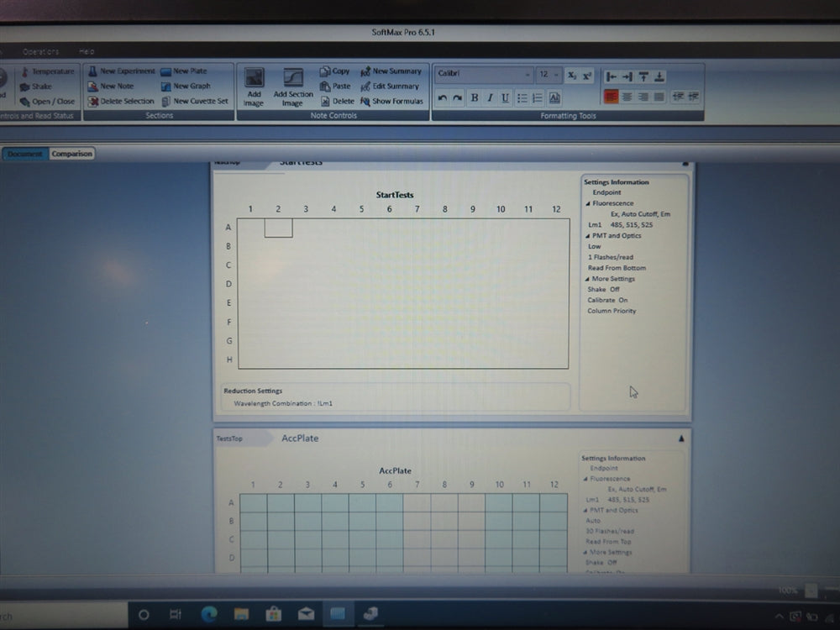Open Microsoft Edge from taskbar
Image resolution: width=840 pixels, height=630 pixels.
[x=209, y=614]
